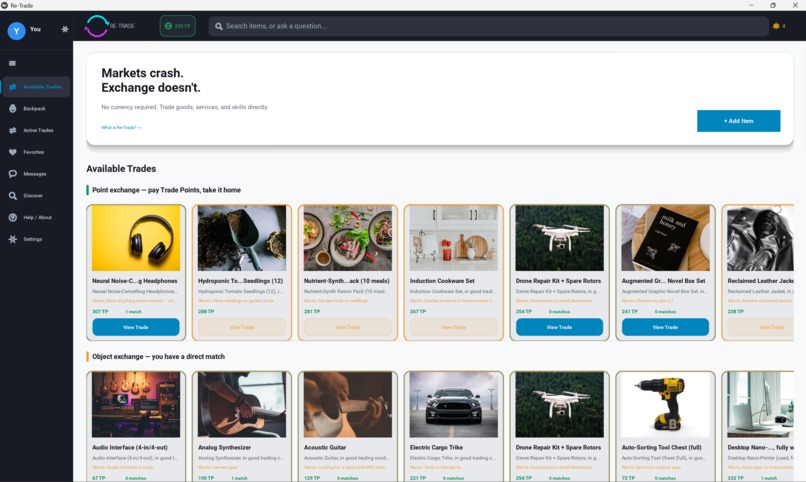Open the Analog Synthesizer card photo

242,404
